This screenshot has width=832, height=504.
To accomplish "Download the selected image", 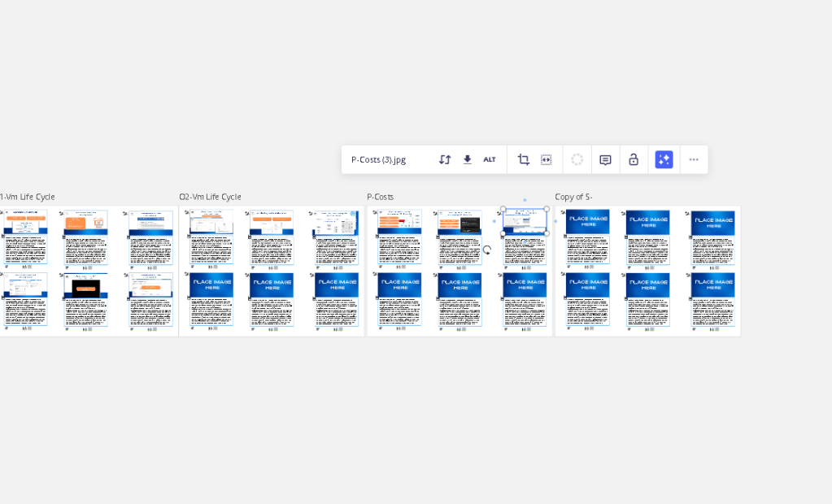I will (x=468, y=159).
